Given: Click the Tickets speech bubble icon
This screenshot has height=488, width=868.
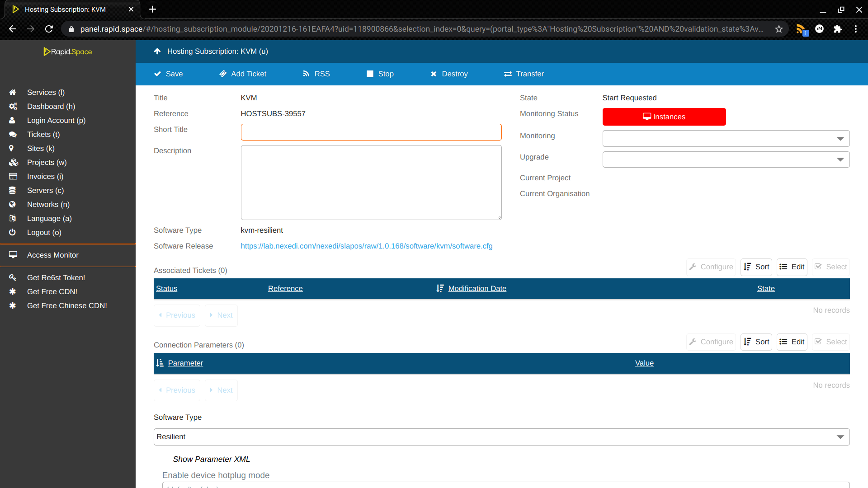Looking at the screenshot, I should click(13, 134).
